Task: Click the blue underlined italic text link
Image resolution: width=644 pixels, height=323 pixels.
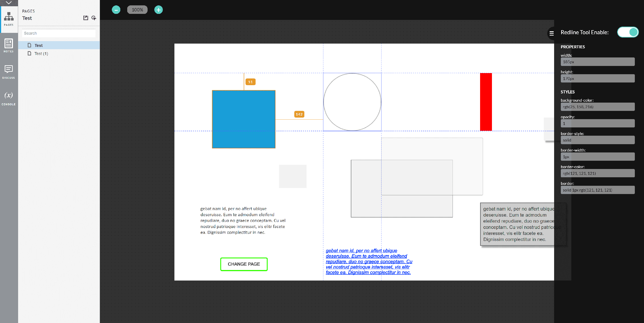Action: tap(369, 261)
